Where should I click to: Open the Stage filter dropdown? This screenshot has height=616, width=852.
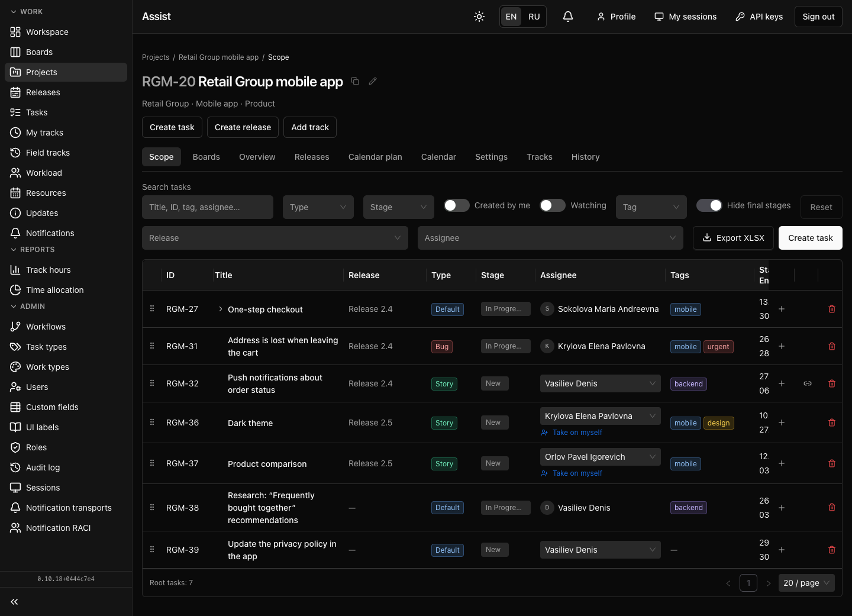[399, 207]
